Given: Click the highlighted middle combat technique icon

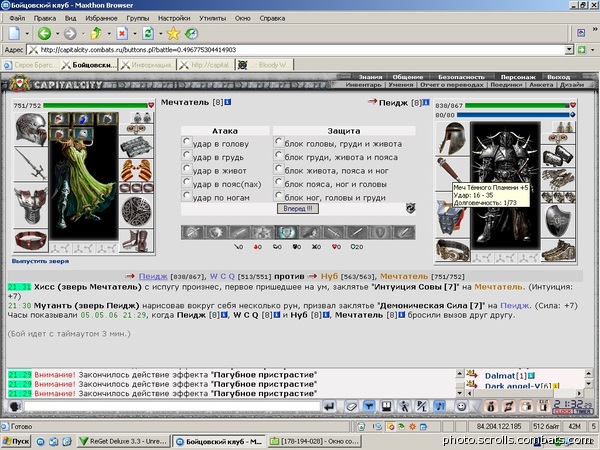Looking at the screenshot, I should click(286, 232).
